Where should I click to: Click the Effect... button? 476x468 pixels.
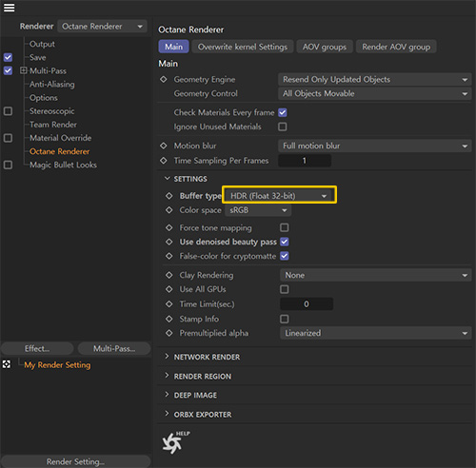point(37,348)
